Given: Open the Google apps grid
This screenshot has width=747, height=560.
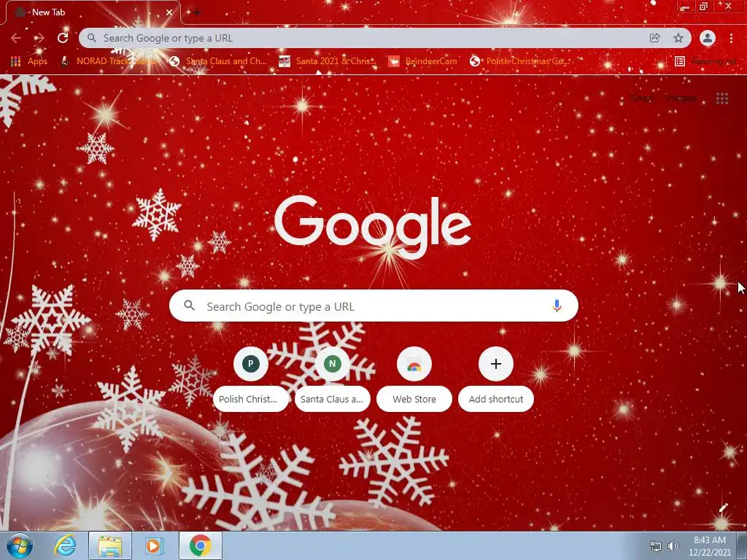Looking at the screenshot, I should click(x=722, y=98).
